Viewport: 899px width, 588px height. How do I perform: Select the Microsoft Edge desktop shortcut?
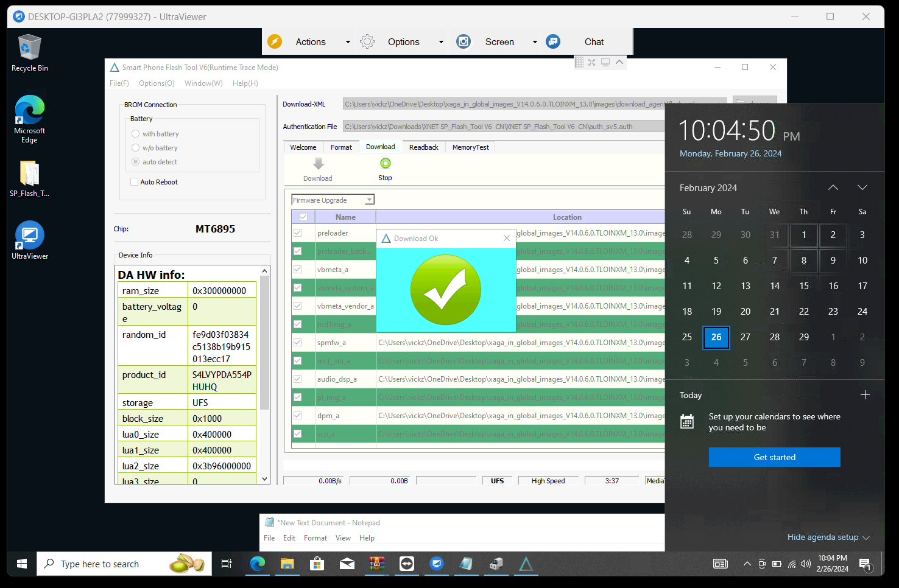click(x=29, y=119)
